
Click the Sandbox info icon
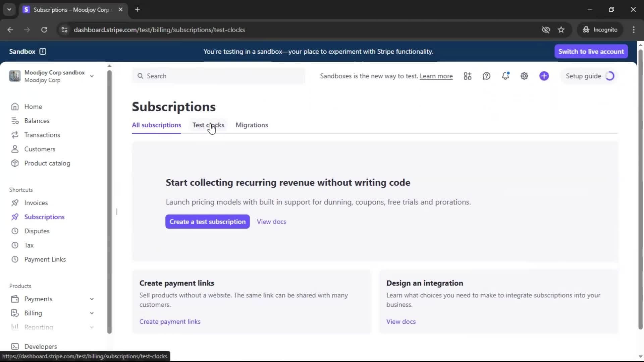tap(43, 51)
